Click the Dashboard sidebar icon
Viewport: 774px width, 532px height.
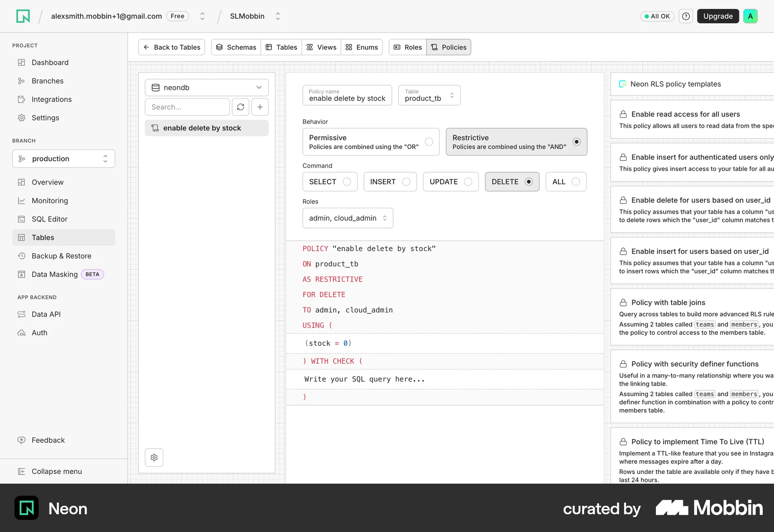point(21,62)
